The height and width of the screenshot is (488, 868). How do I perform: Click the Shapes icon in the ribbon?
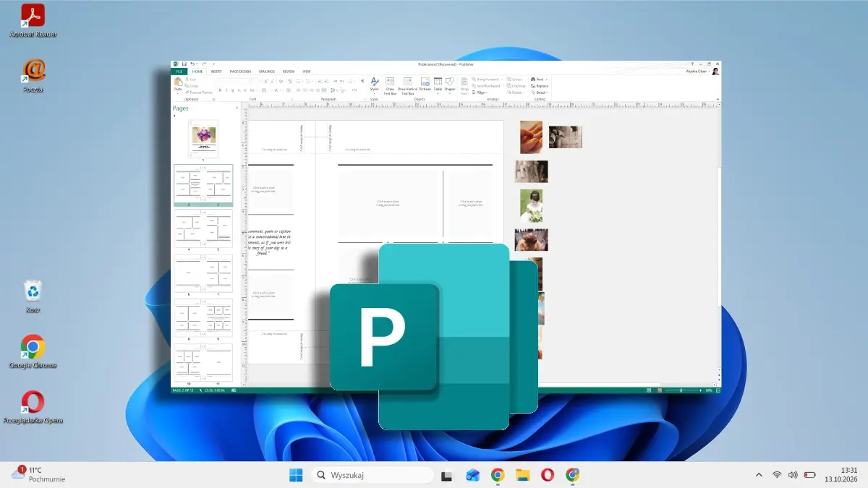[x=450, y=82]
